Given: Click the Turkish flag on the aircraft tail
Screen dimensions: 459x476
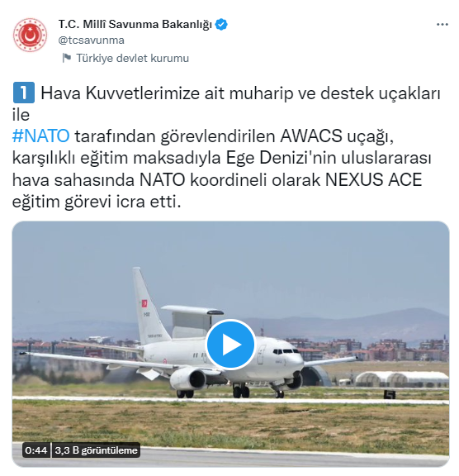Looking at the screenshot, I should click(144, 303).
